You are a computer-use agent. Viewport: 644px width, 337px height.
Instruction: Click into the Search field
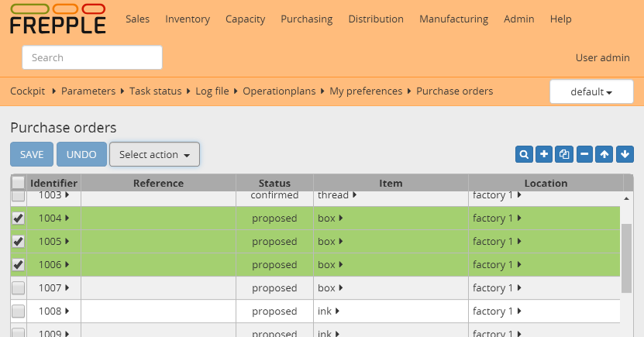92,57
